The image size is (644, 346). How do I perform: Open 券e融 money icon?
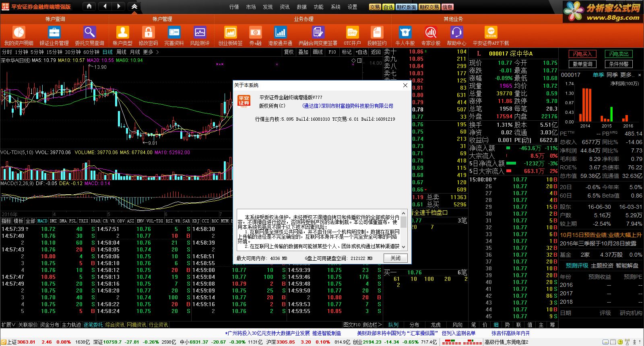[255, 32]
